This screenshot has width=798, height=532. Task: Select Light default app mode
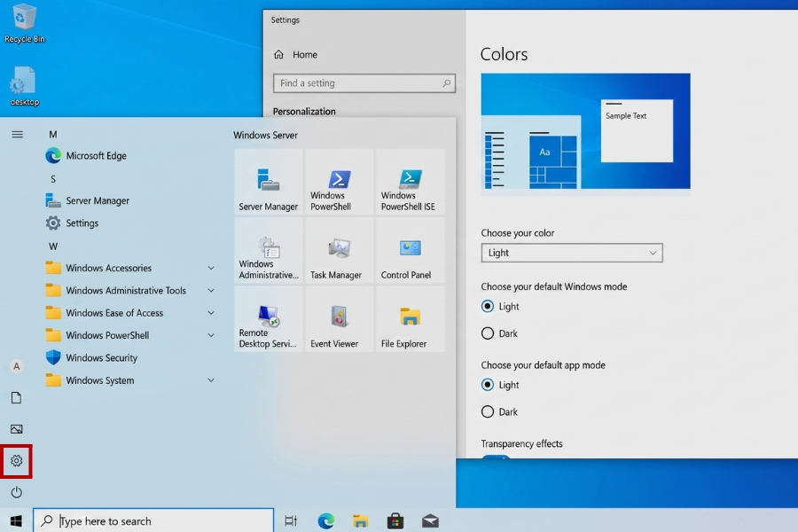coord(488,385)
